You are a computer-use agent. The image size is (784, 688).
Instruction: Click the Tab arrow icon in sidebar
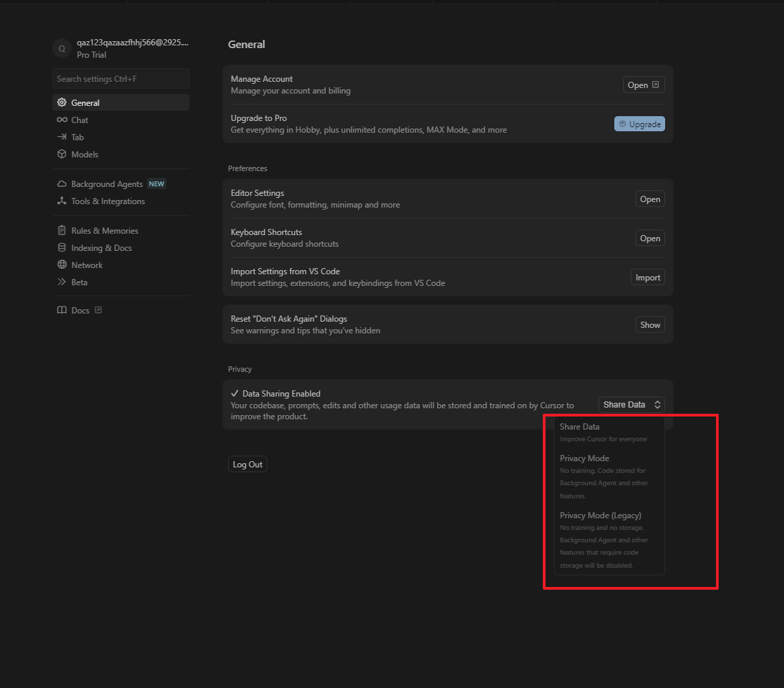62,137
